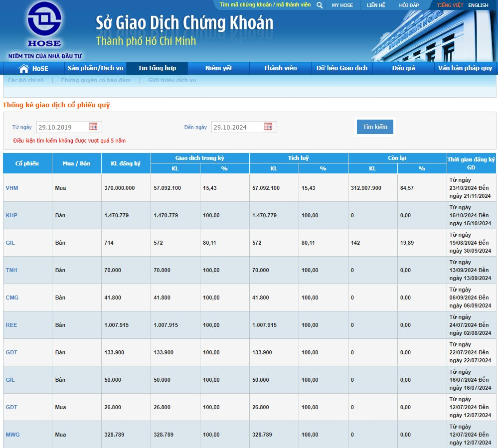
Task: Select the 312.907.900 remaining volume cell
Action: pos(372,188)
